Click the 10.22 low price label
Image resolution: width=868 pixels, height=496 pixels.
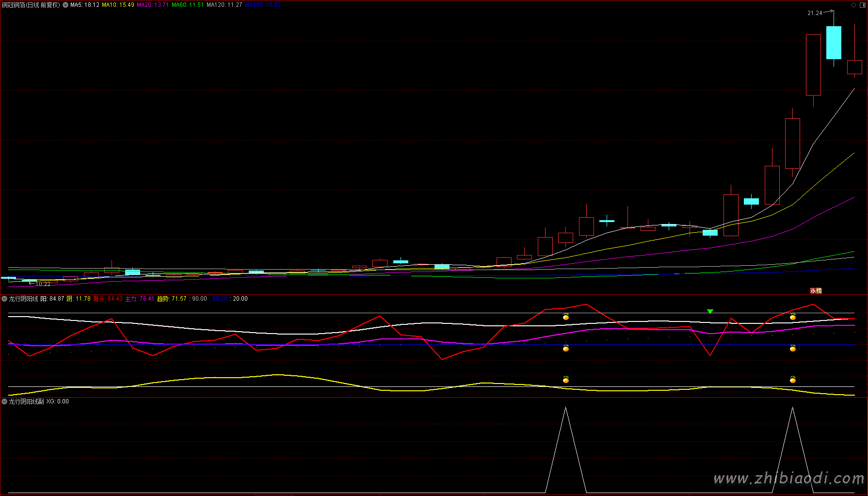43,284
